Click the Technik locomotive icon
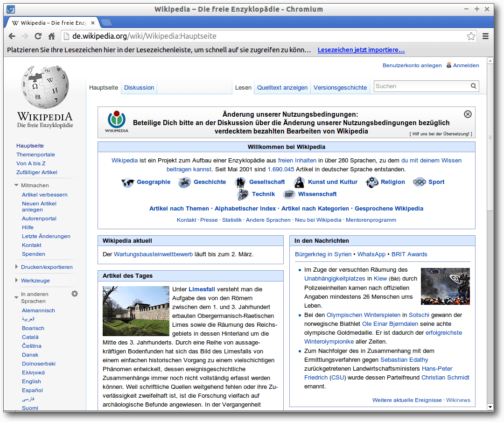This screenshot has height=422, width=504. pyautogui.click(x=243, y=194)
